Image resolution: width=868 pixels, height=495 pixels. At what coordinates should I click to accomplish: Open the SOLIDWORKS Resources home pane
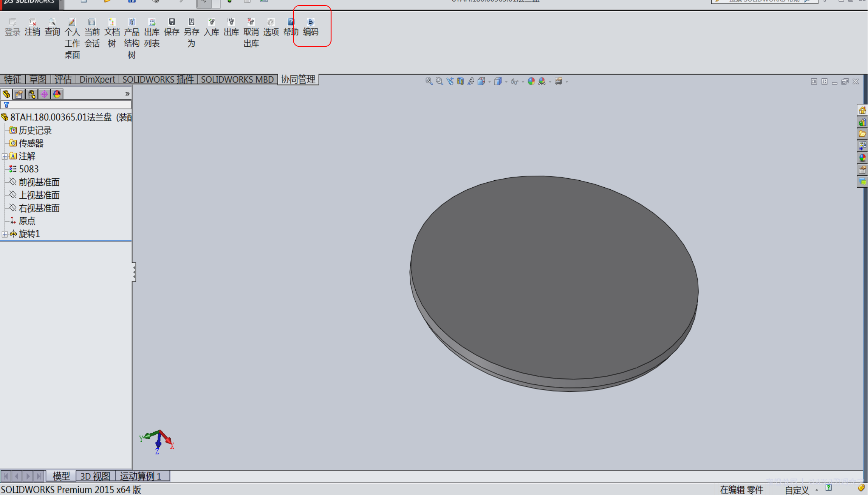(x=862, y=111)
